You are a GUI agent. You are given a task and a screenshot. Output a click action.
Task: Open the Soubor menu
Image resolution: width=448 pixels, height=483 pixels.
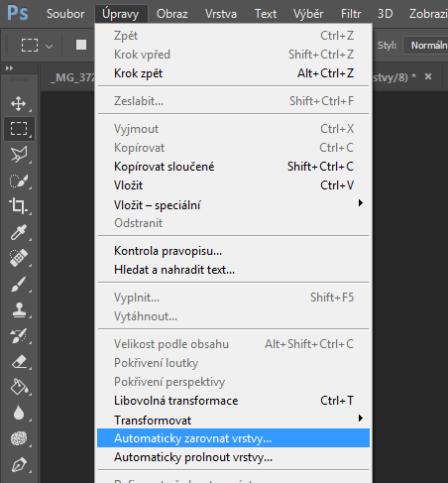65,14
